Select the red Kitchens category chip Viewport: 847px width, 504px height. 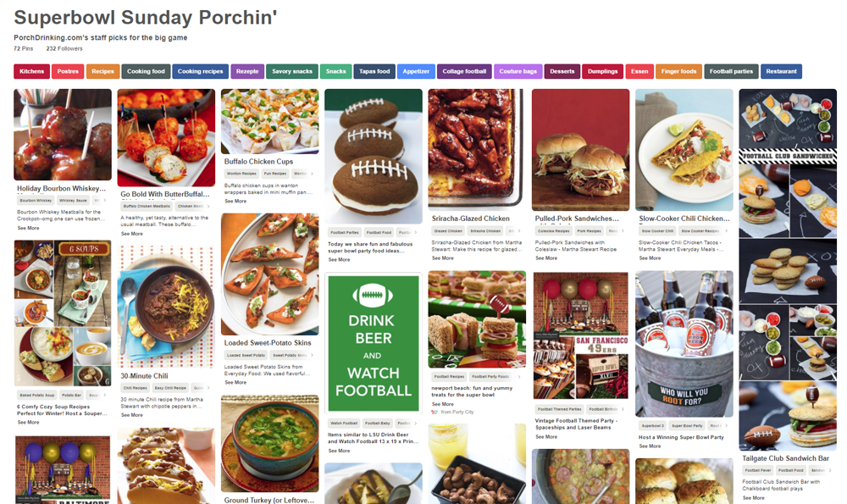click(31, 72)
